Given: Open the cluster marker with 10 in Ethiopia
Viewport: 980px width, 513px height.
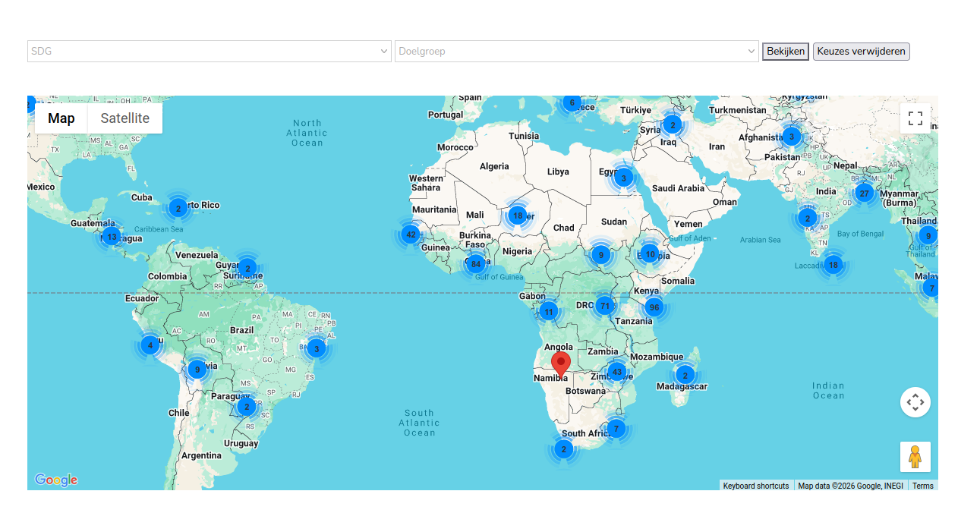Looking at the screenshot, I should [x=650, y=253].
